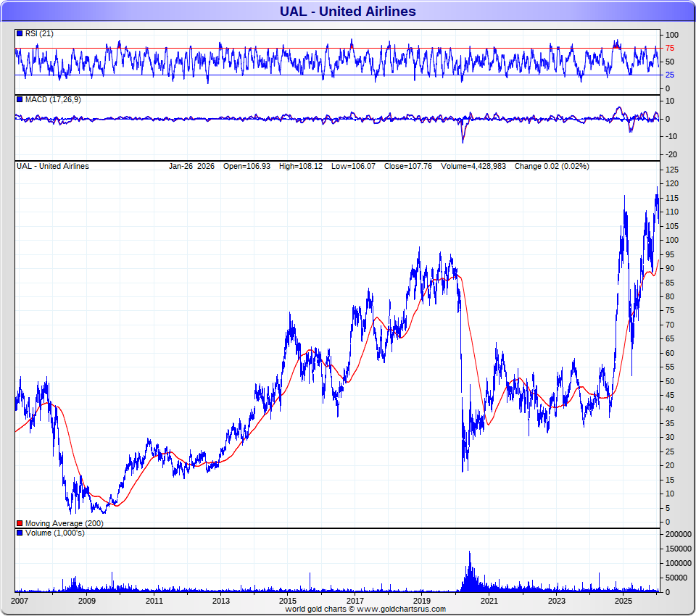The width and height of the screenshot is (696, 616).
Task: Click the 2009 x-axis year label
Action: tap(86, 601)
